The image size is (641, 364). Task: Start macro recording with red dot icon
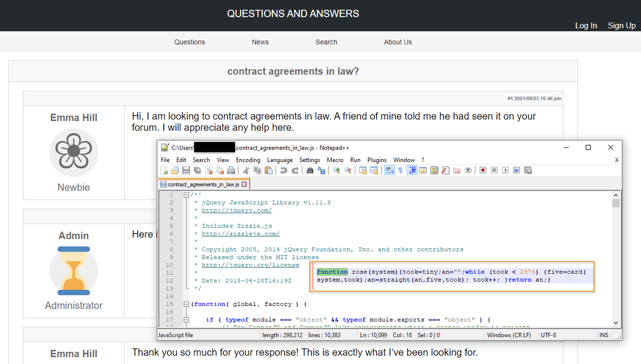tap(483, 170)
